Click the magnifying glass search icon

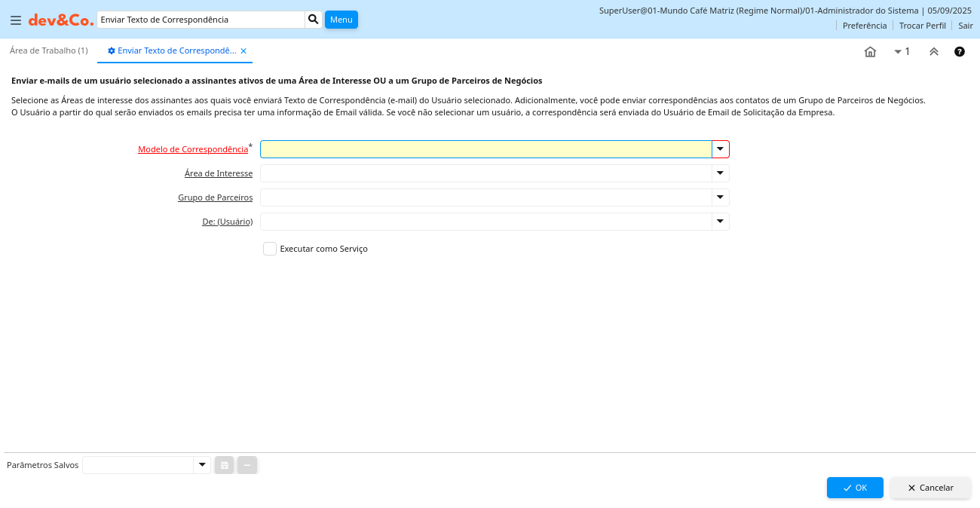pos(314,20)
